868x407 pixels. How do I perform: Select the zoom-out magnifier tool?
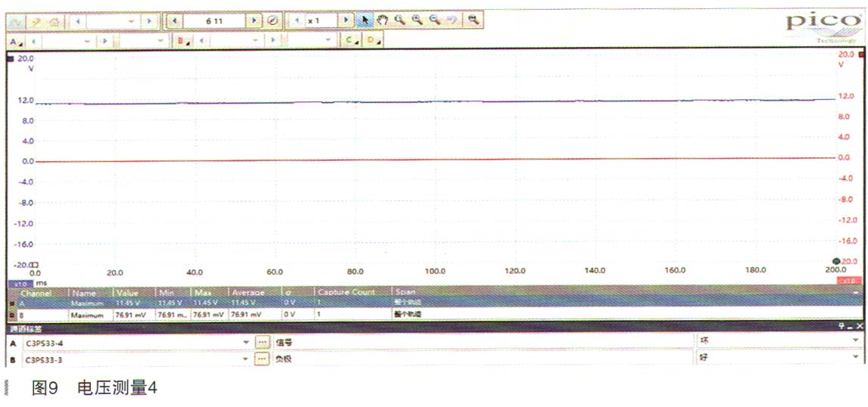point(435,20)
